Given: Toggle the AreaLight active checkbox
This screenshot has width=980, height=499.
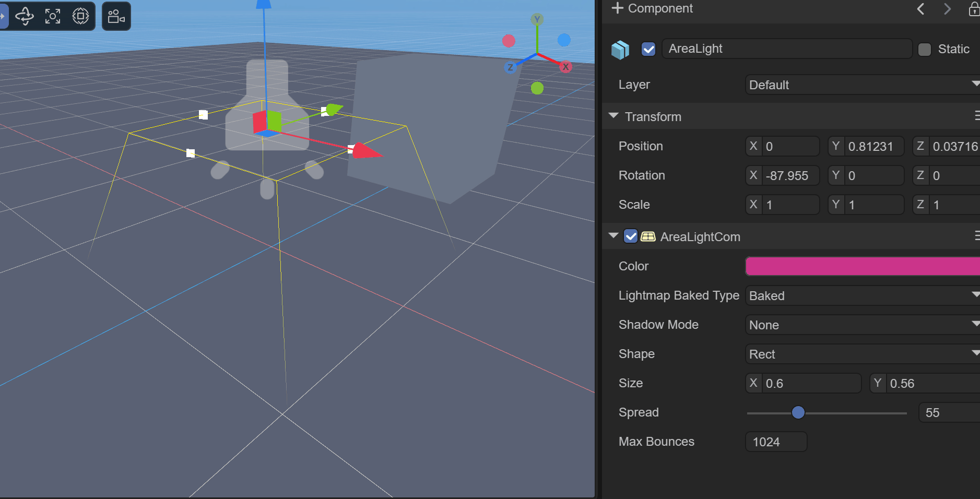Looking at the screenshot, I should click(x=648, y=49).
